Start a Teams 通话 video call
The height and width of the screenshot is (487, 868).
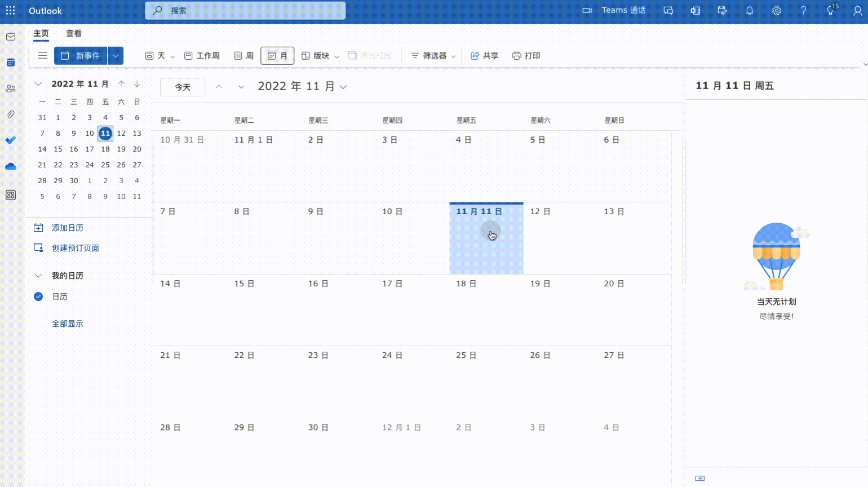coord(614,11)
